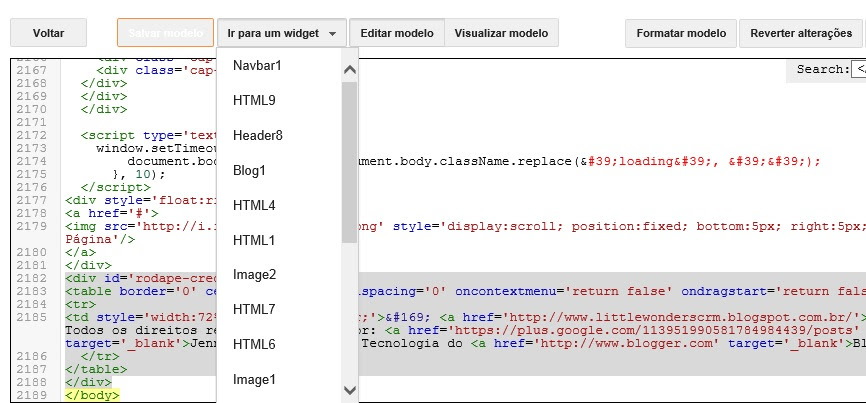
Task: Click the Salvar modelo button
Action: (165, 33)
